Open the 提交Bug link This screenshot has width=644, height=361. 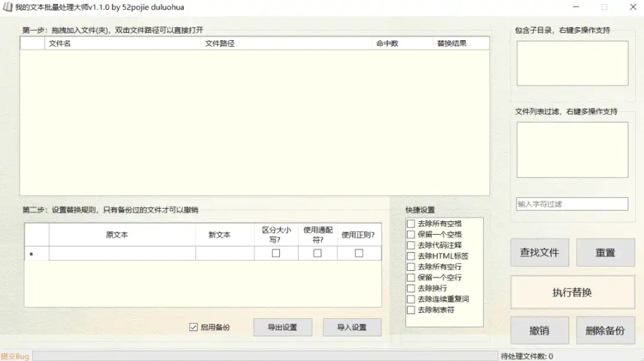(x=15, y=356)
